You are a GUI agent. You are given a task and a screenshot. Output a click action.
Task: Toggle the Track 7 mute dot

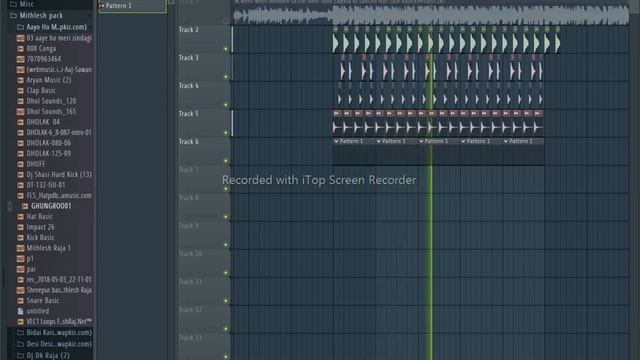(x=226, y=189)
